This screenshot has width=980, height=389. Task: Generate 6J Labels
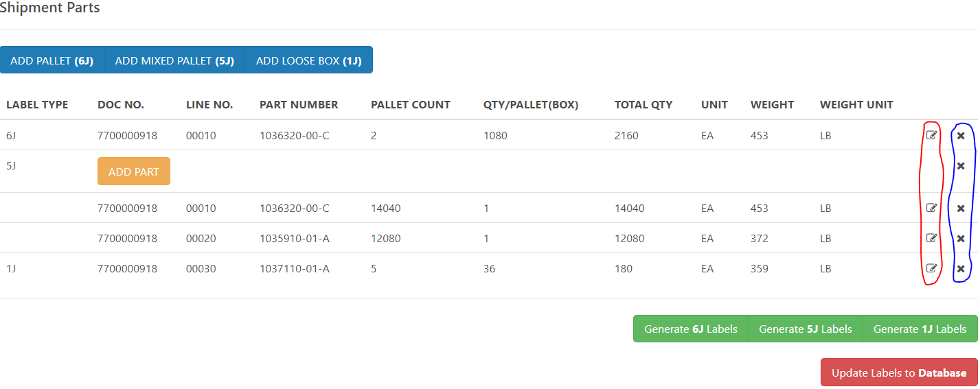690,329
